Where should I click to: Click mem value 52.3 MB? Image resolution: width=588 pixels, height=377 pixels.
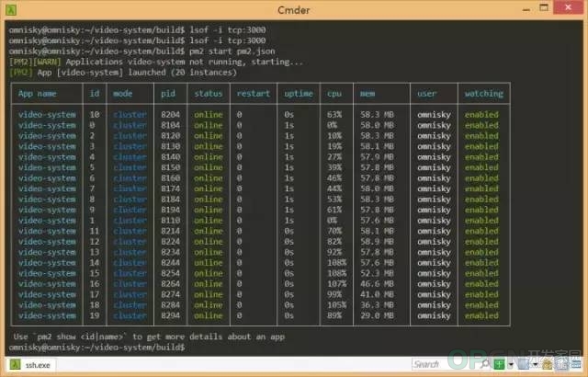(377, 273)
